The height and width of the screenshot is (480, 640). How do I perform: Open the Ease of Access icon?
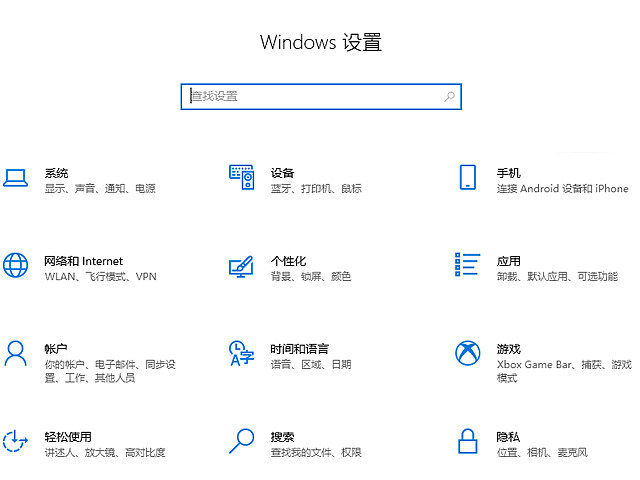point(15,441)
